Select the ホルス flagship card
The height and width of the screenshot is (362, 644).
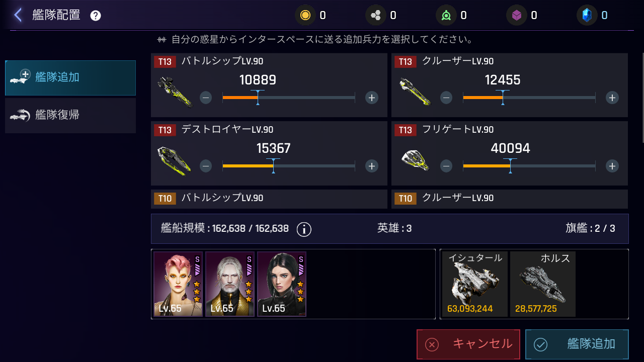[x=543, y=284]
